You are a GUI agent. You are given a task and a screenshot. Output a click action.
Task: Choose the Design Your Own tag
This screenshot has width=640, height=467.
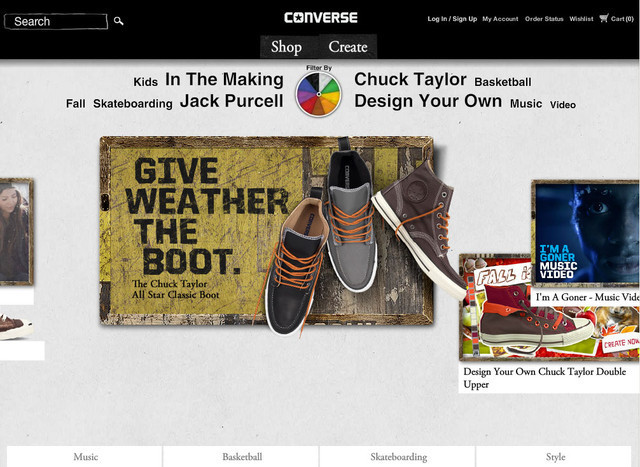(428, 101)
